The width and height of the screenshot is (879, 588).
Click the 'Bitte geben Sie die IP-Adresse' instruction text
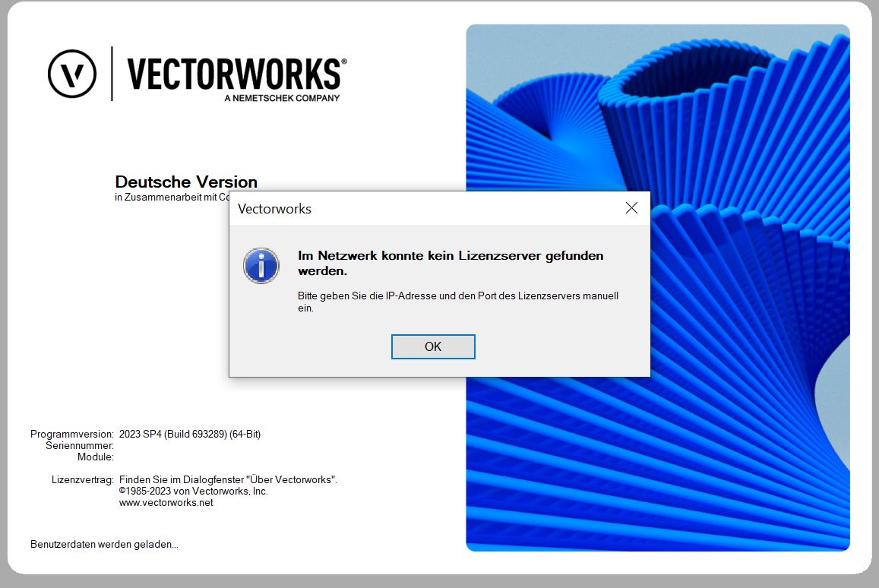click(457, 302)
